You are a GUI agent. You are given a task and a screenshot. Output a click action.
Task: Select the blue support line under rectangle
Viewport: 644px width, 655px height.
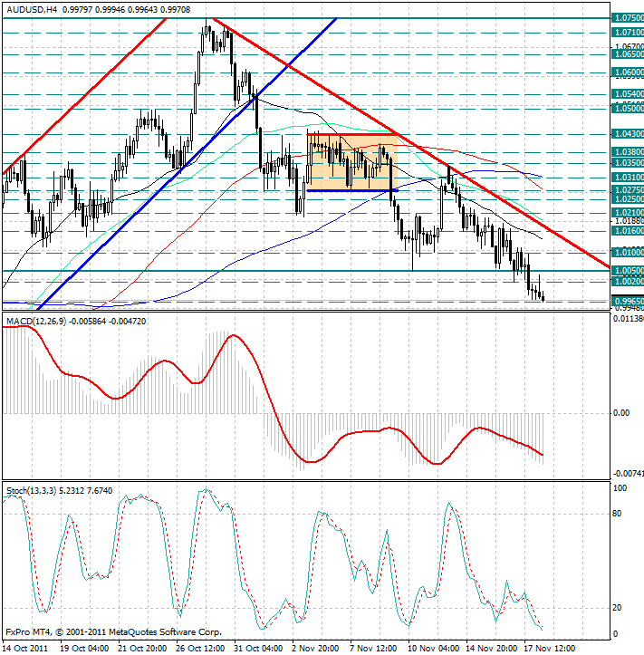pyautogui.click(x=353, y=190)
